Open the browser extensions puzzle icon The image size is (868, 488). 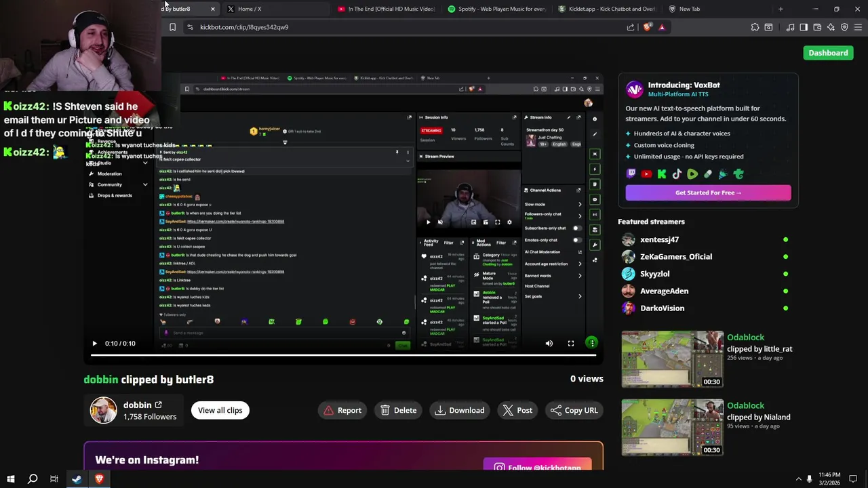pos(755,27)
